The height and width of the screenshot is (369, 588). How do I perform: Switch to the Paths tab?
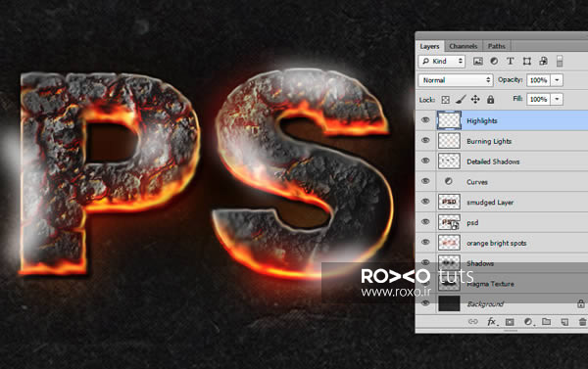point(496,46)
